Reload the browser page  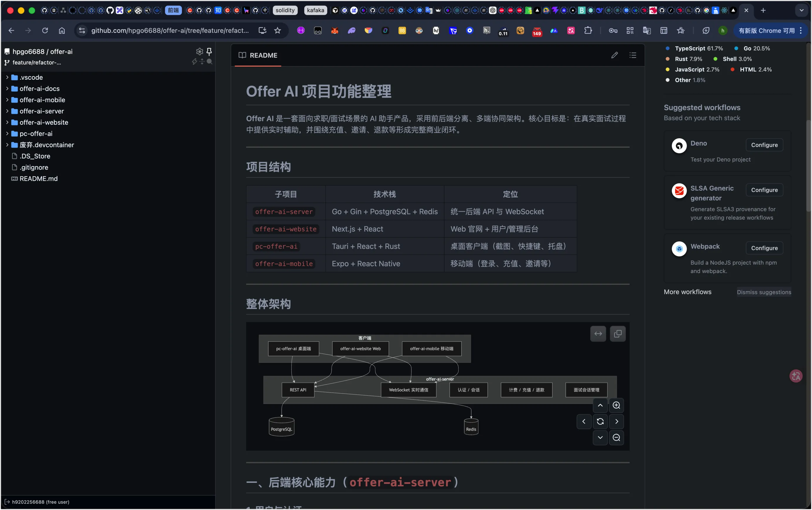pos(45,30)
